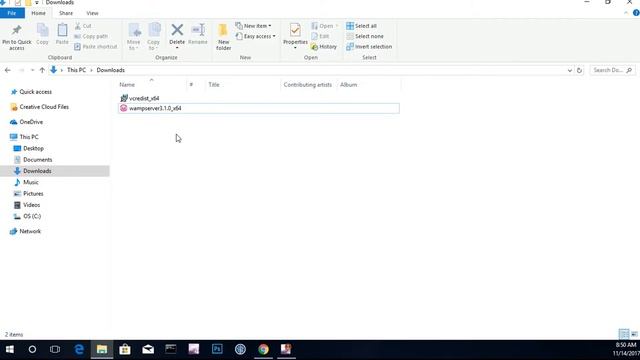Viewport: 640px width, 360px height.
Task: Click the Properties checkmark icon
Action: pos(295,30)
